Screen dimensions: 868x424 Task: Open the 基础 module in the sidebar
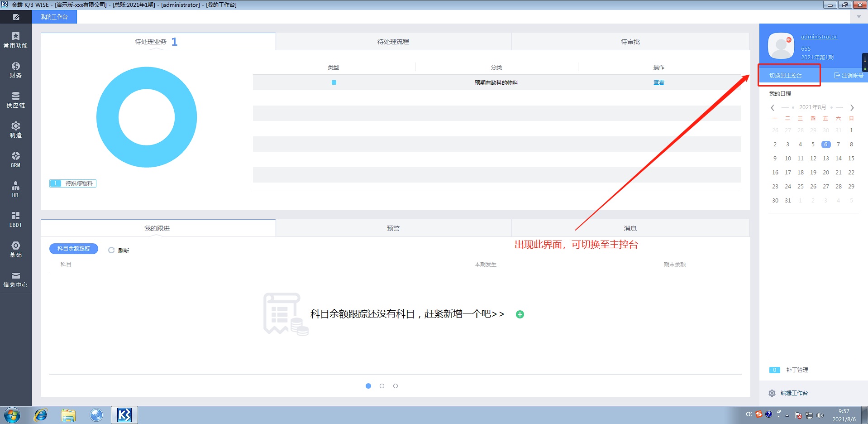(15, 250)
